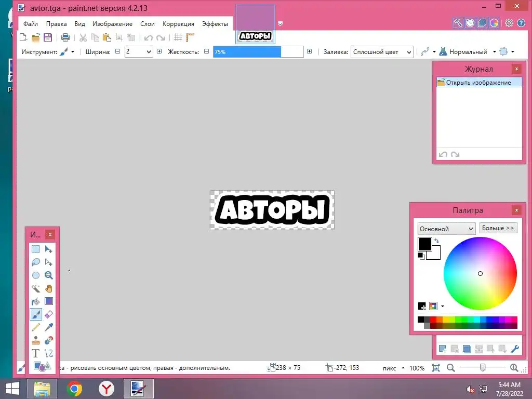The height and width of the screenshot is (399, 532).
Task: Open the Эффекты menu
Action: (x=215, y=24)
